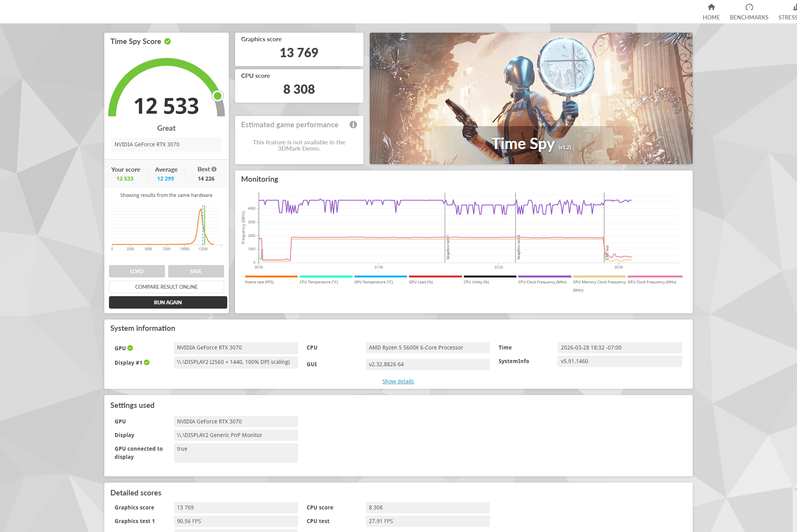Image resolution: width=797 pixels, height=532 pixels.
Task: Click the green check next to GPU label
Action: point(130,348)
